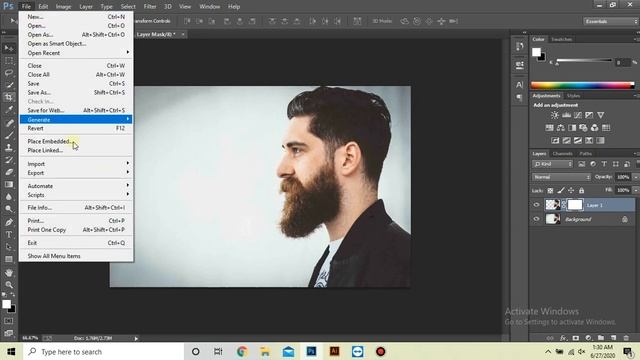Image resolution: width=640 pixels, height=360 pixels.
Task: Open the Filter menu
Action: click(150, 7)
